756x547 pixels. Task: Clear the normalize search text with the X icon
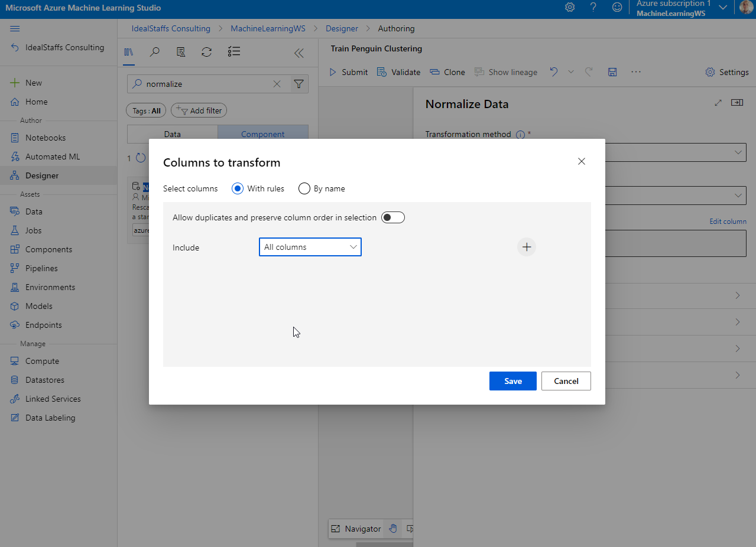click(x=277, y=84)
